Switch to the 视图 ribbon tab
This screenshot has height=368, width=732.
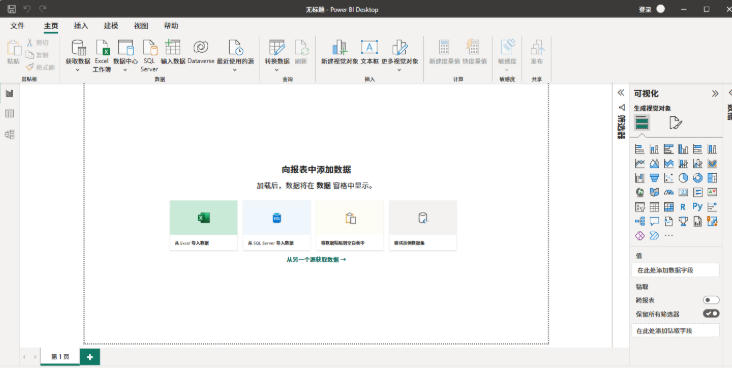(x=141, y=26)
